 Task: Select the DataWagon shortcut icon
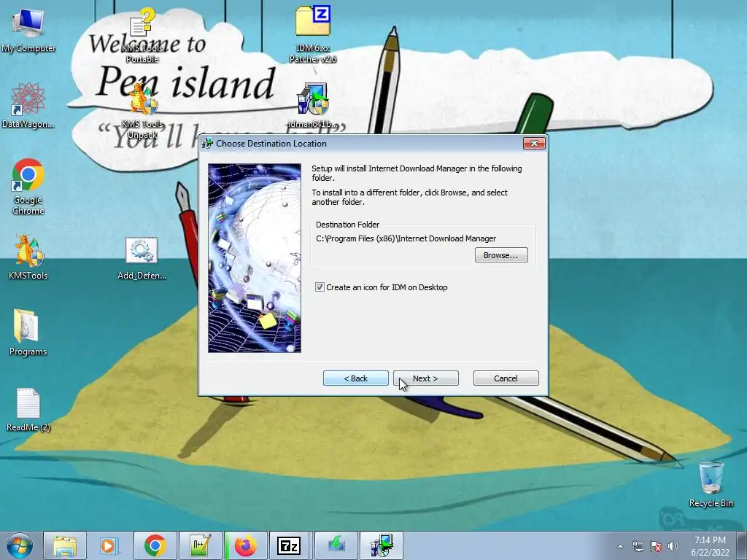click(28, 106)
